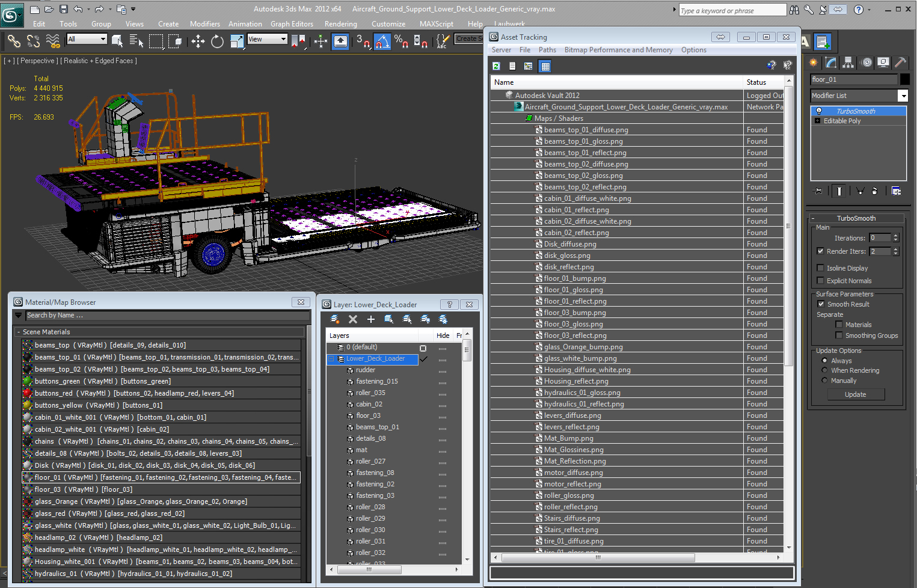The width and height of the screenshot is (917, 588).
Task: Click Select Highlighted Objects and Layers icon
Action: (389, 319)
